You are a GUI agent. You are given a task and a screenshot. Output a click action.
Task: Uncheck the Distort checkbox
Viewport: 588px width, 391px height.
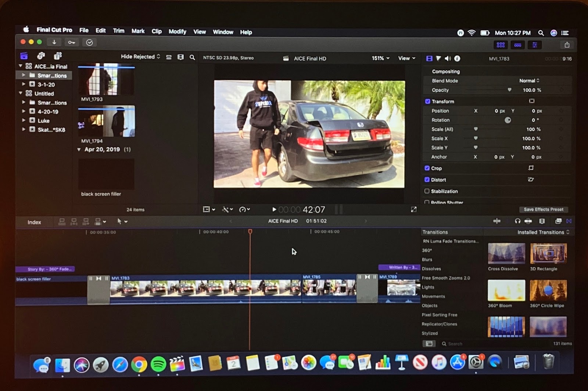427,180
